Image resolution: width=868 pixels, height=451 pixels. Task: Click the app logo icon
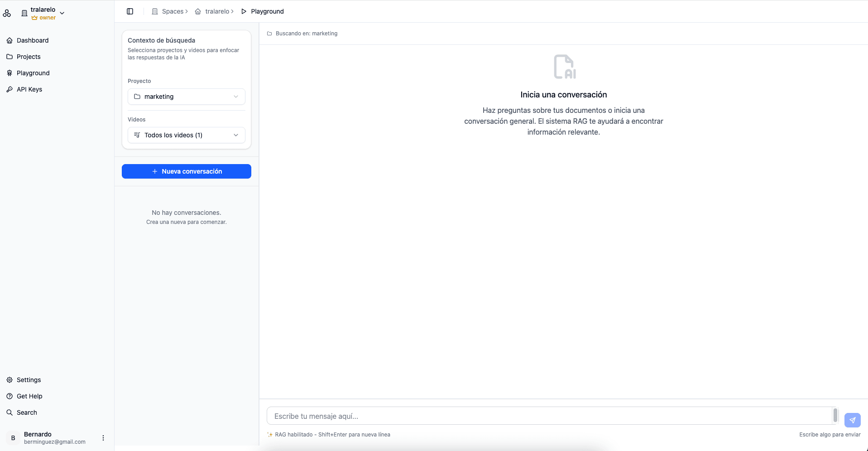7,13
